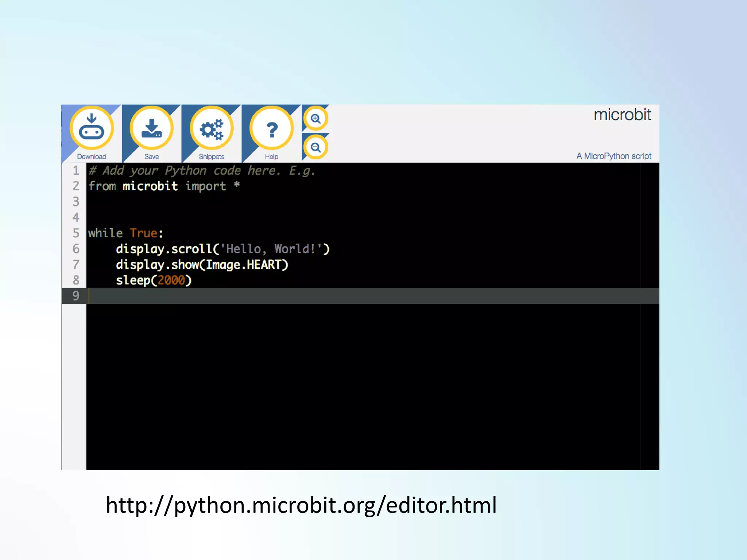The image size is (747, 560).
Task: Click the Download to micro:bit icon
Action: pos(92,128)
